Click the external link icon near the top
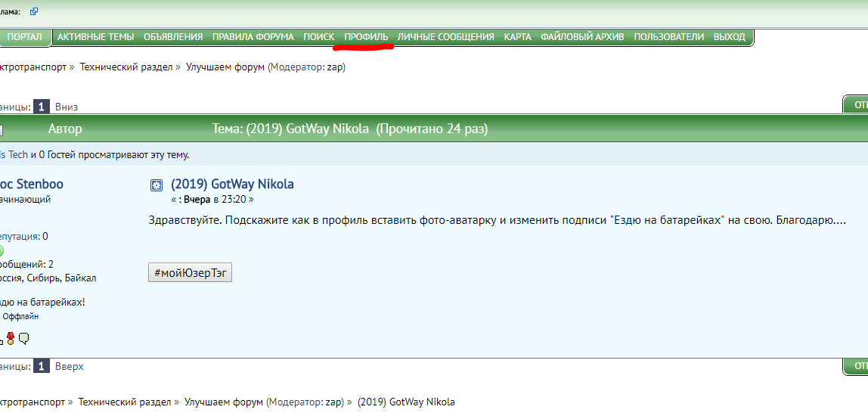The height and width of the screenshot is (416, 868). point(34,11)
